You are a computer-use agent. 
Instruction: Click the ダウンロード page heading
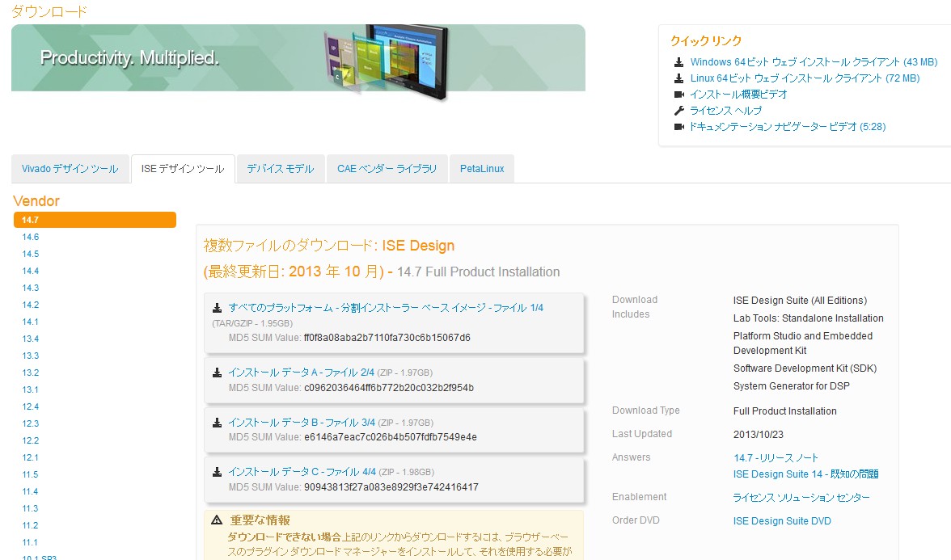click(49, 11)
